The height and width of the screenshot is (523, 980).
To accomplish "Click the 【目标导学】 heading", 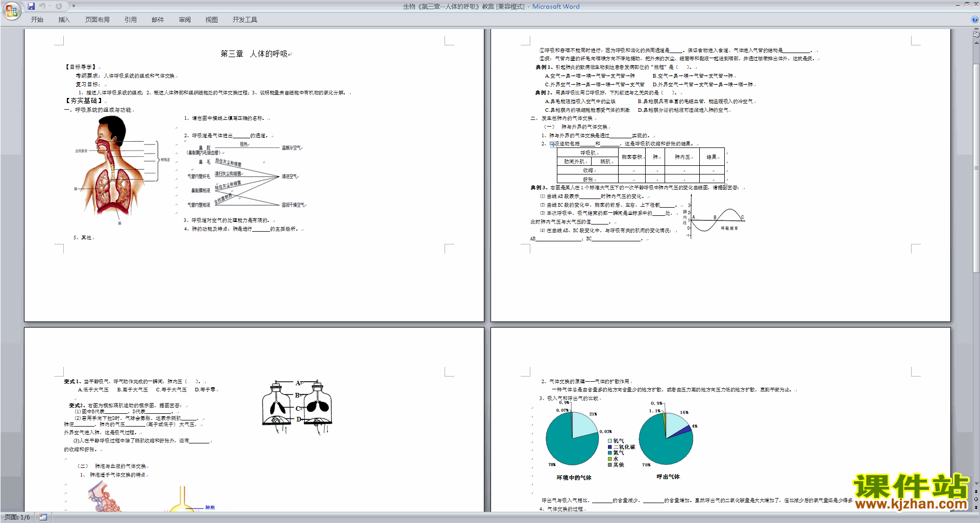I will (81, 67).
